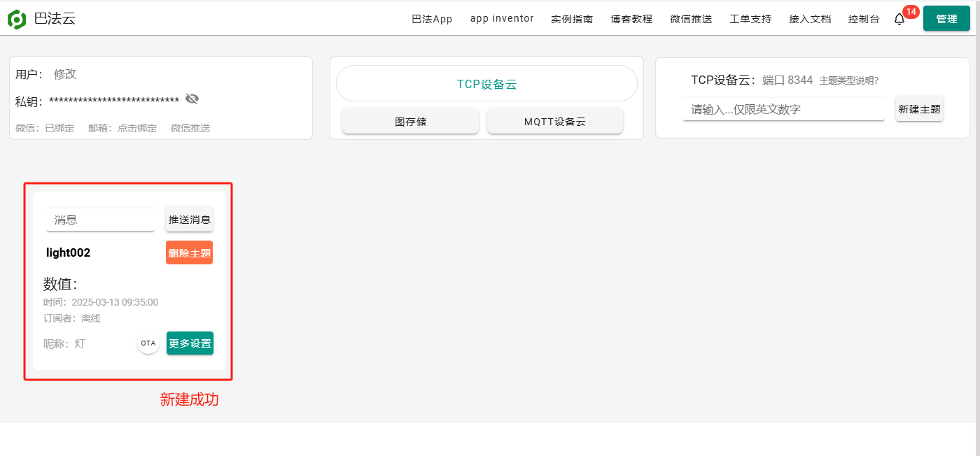This screenshot has height=456, width=980.
Task: Click the 删除主题 button for light002
Action: pyautogui.click(x=189, y=252)
